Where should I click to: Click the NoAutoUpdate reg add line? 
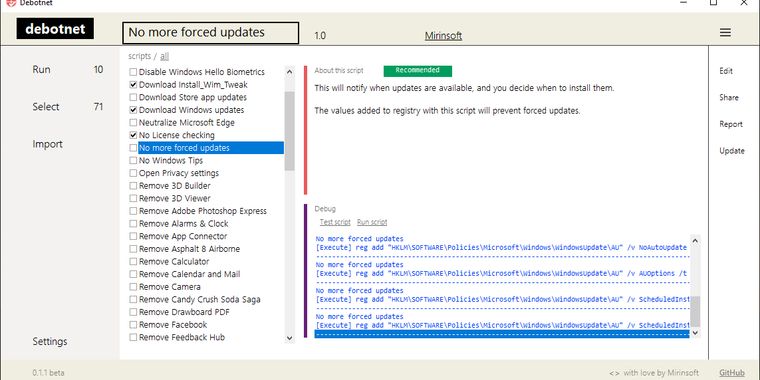point(502,247)
